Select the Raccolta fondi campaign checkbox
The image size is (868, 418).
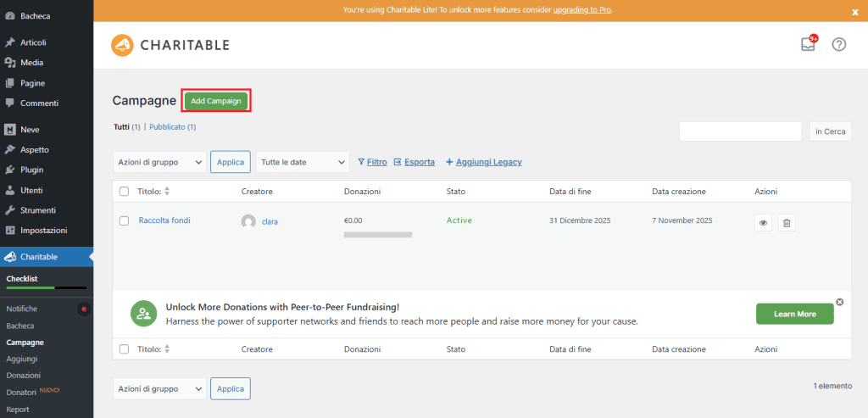pyautogui.click(x=125, y=220)
